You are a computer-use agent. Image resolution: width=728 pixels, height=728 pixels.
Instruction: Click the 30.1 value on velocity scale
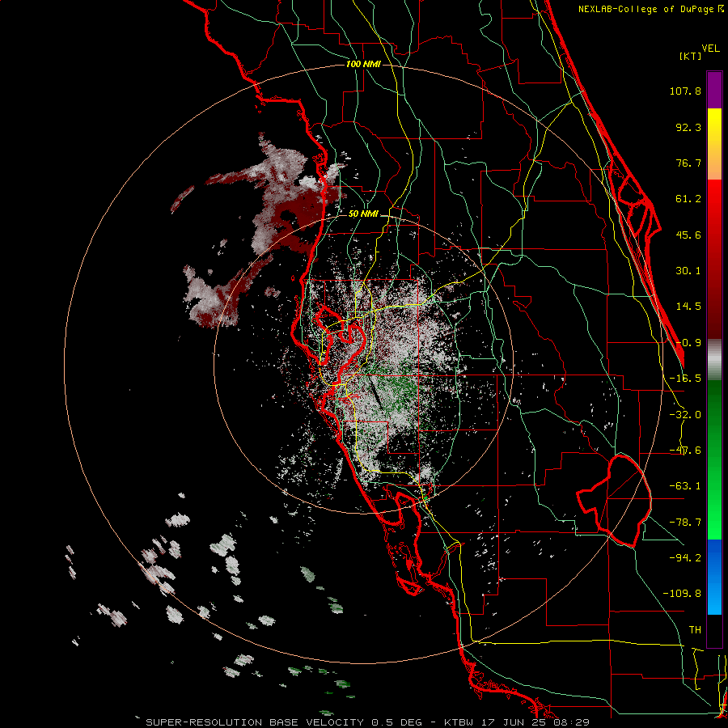coord(688,271)
